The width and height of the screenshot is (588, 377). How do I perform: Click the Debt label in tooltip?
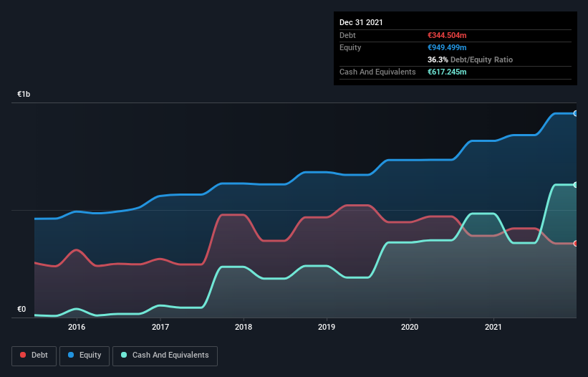(x=347, y=35)
